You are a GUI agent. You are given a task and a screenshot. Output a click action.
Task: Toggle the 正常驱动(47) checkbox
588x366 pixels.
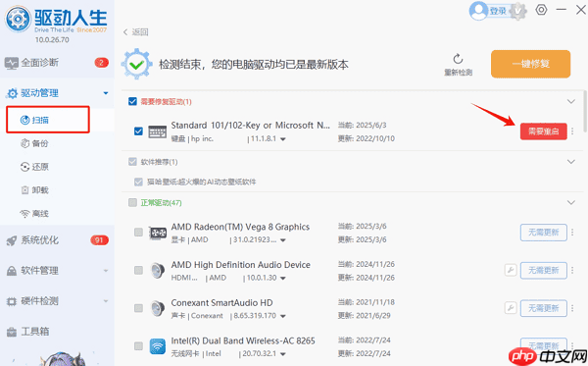(132, 203)
